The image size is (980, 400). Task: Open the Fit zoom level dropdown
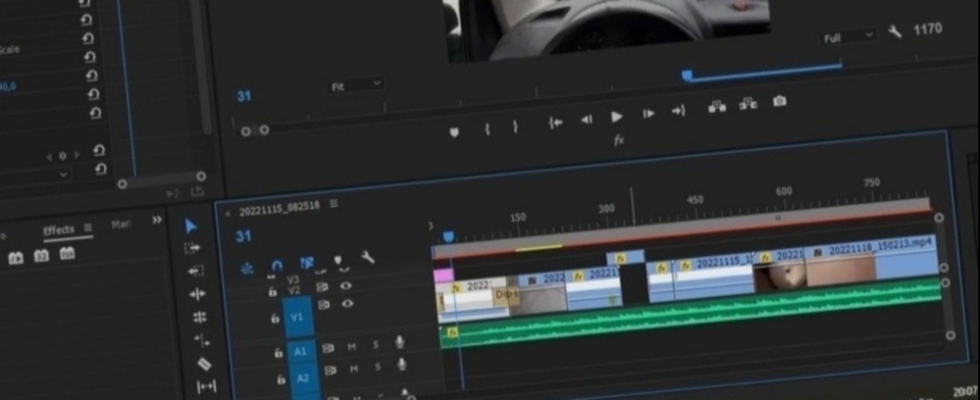click(x=357, y=85)
